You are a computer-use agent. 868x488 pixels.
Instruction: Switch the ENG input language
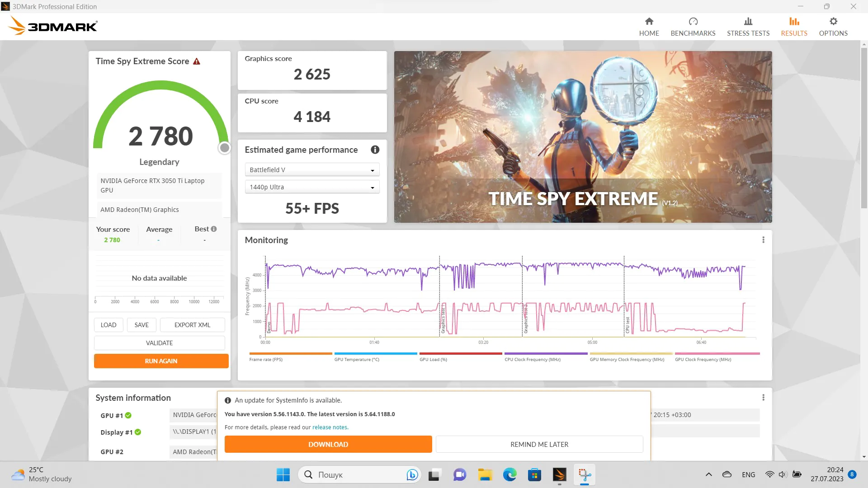click(748, 474)
